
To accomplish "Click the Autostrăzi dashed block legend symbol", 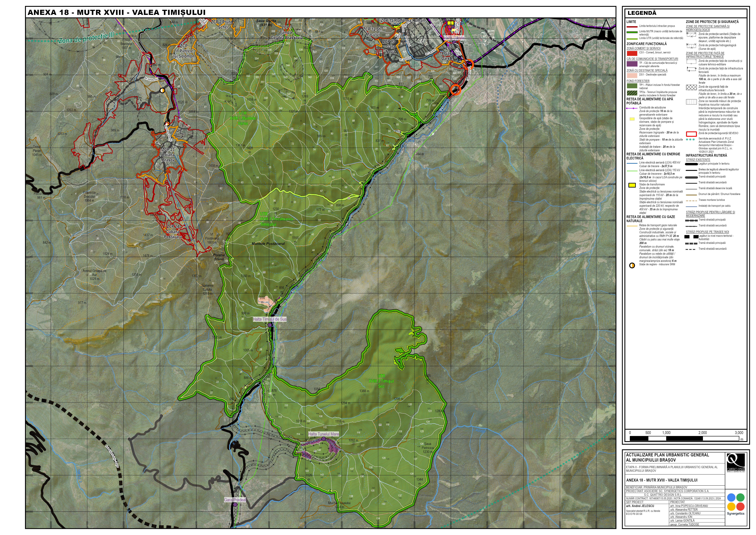I will click(x=691, y=237).
